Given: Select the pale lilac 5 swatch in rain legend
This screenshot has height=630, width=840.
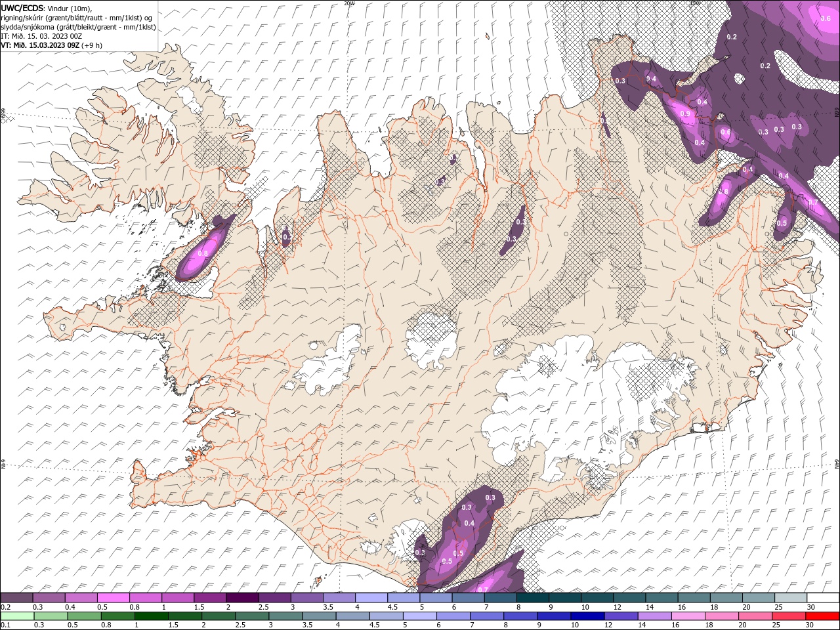Looking at the screenshot, I should (x=420, y=616).
